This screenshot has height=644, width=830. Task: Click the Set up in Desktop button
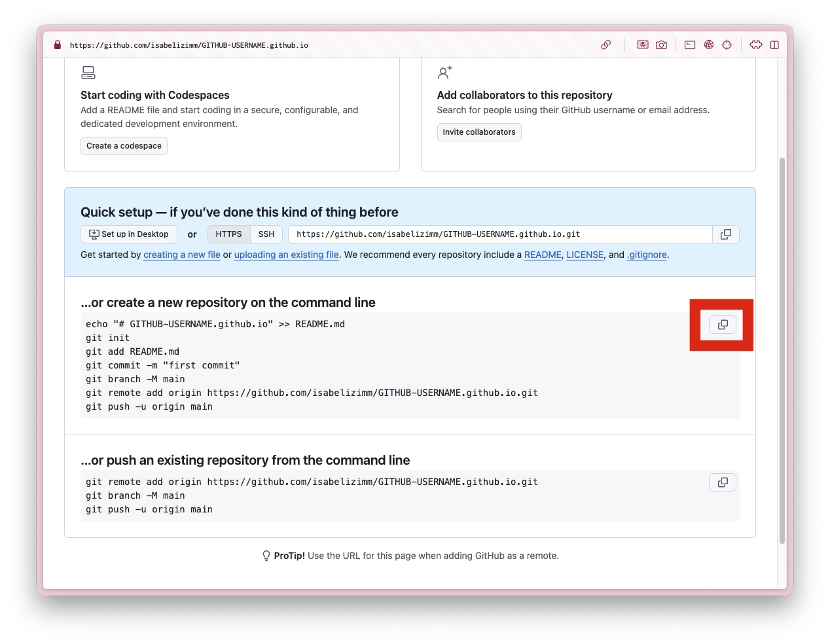129,234
